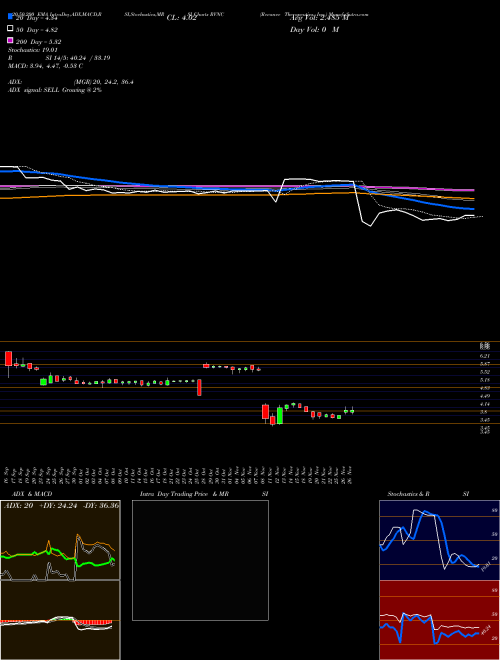Click the MACD histogram panel
The height and width of the screenshot is (660, 500).
point(60,620)
